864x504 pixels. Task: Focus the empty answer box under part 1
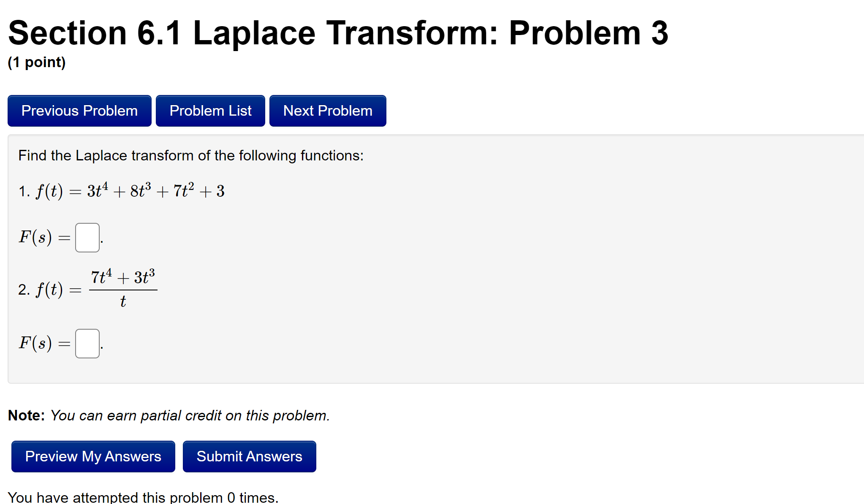[87, 238]
